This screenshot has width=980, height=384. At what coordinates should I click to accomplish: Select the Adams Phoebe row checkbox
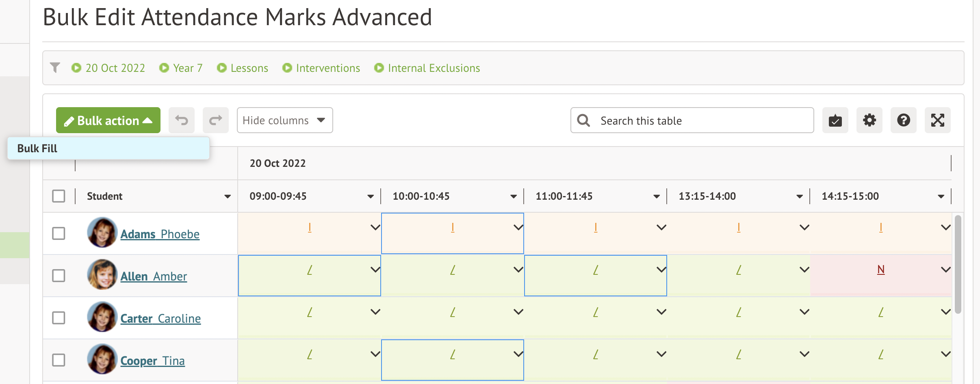tap(59, 233)
